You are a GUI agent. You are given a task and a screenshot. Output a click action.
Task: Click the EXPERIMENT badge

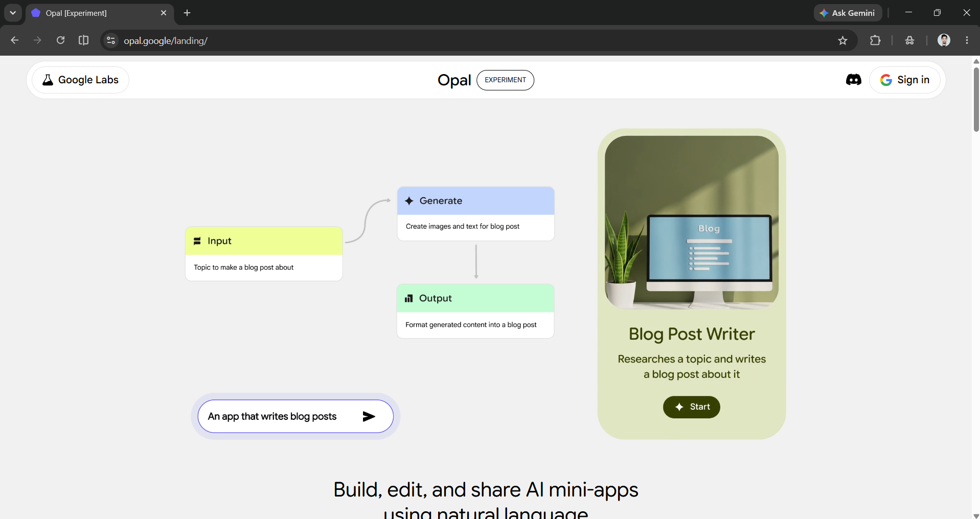[x=505, y=80]
